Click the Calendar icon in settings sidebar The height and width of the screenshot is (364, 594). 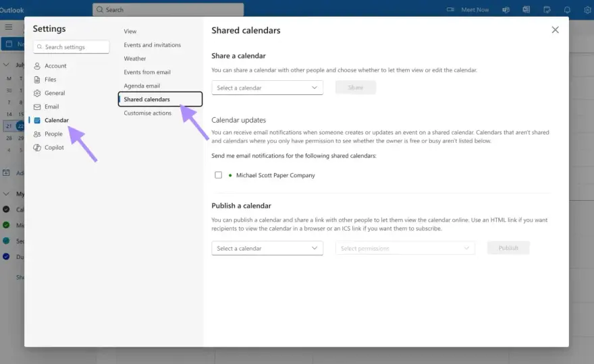click(37, 121)
